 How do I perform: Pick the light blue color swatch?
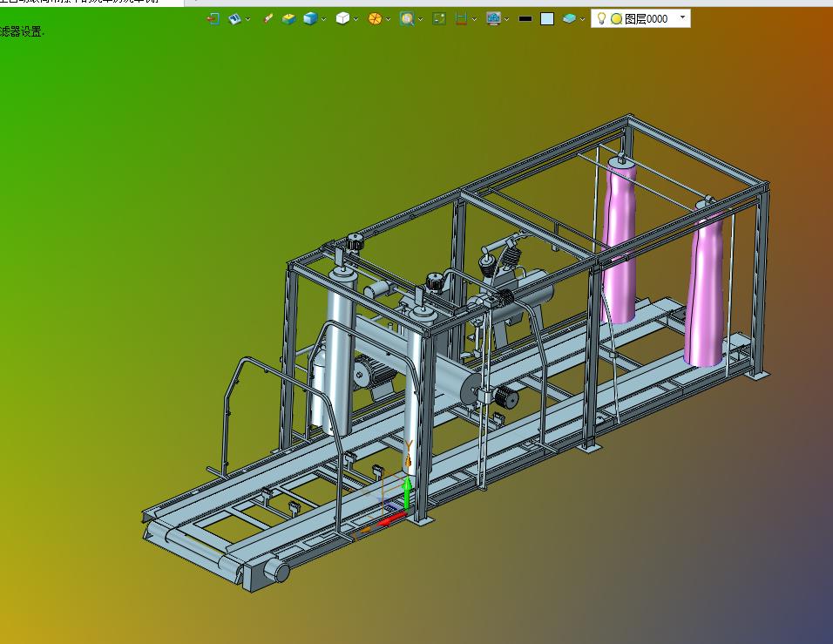pos(547,18)
